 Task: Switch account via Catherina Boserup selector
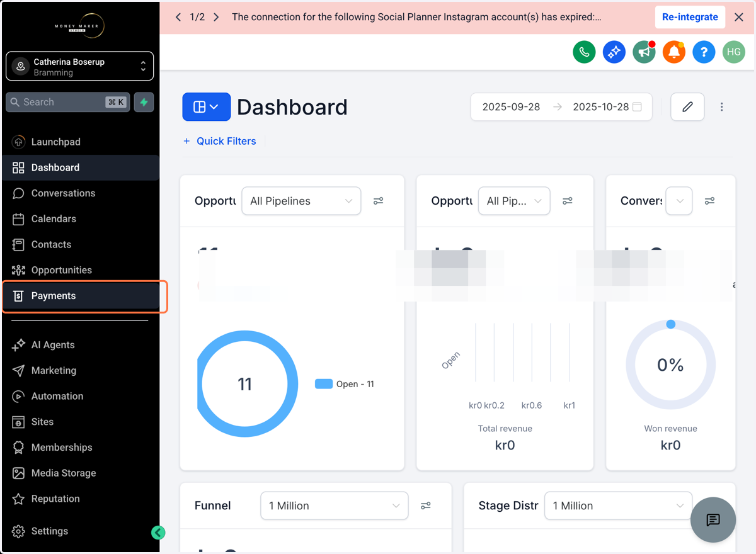(x=79, y=66)
